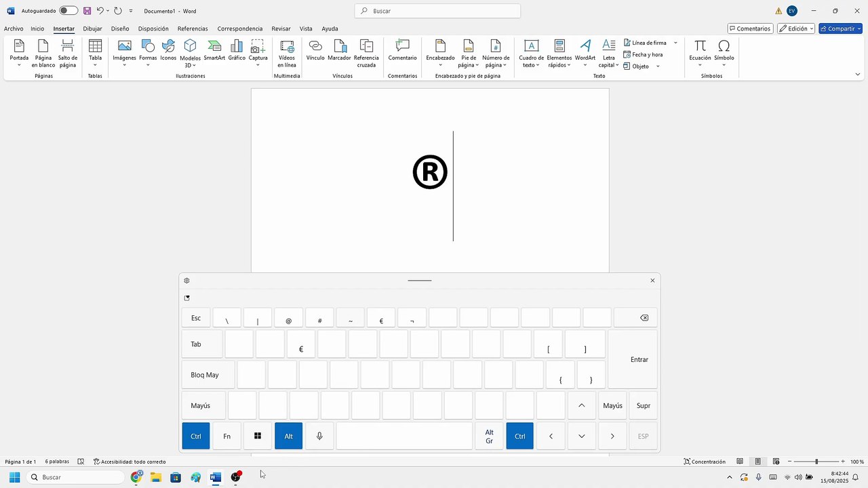Expand the Formas shapes dropdown
Screen dimensions: 868x488
pos(148,53)
